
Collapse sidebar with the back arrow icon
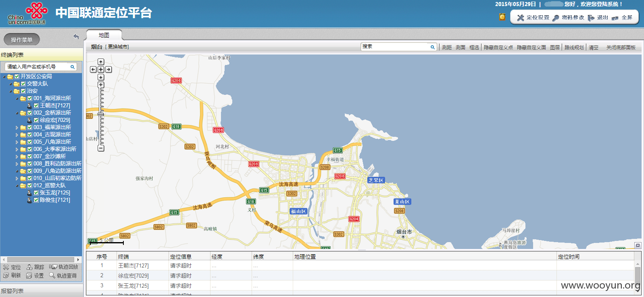76,37
